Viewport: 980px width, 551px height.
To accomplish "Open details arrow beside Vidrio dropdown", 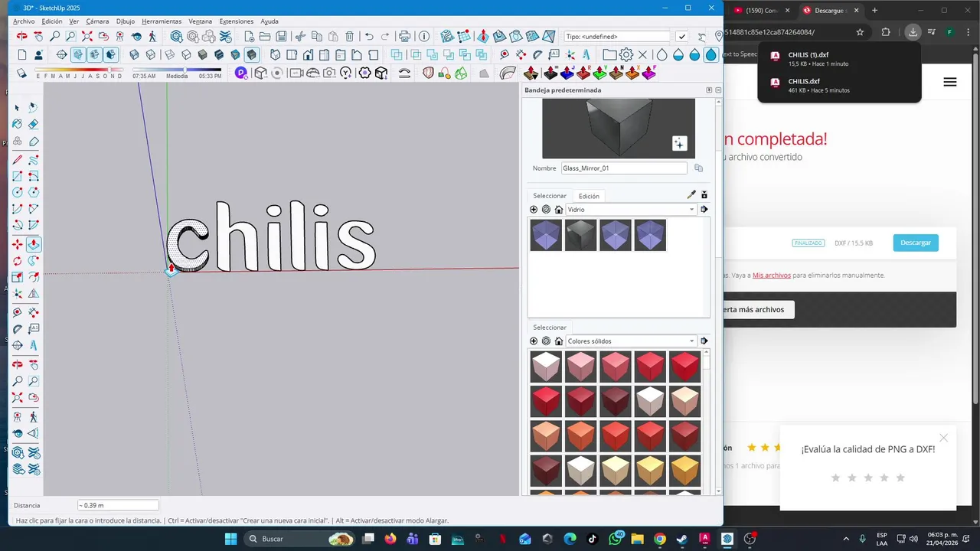I will coord(704,209).
